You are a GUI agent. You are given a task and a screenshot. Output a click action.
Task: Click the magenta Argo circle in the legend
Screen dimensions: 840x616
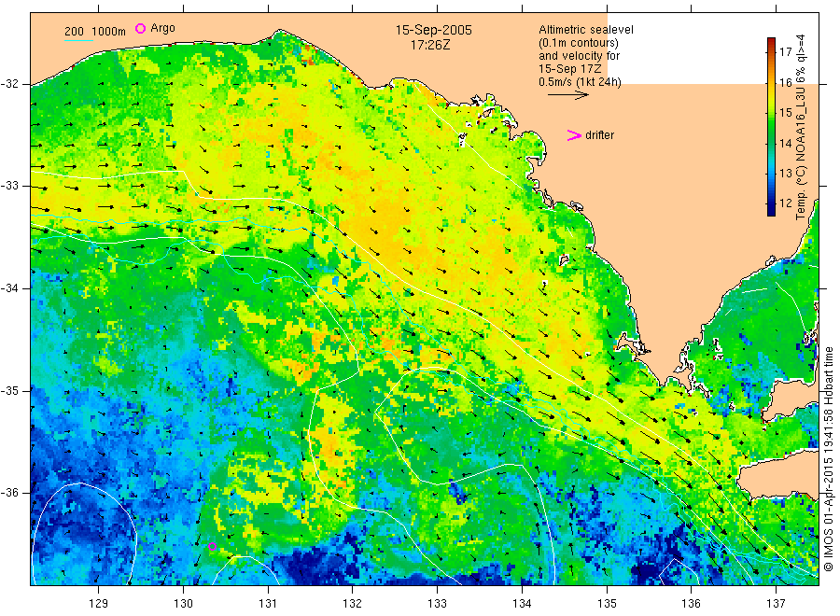140,28
